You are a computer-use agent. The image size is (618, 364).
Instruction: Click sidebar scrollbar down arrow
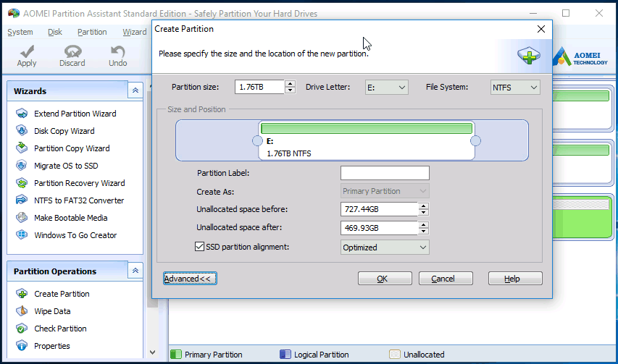(x=153, y=352)
